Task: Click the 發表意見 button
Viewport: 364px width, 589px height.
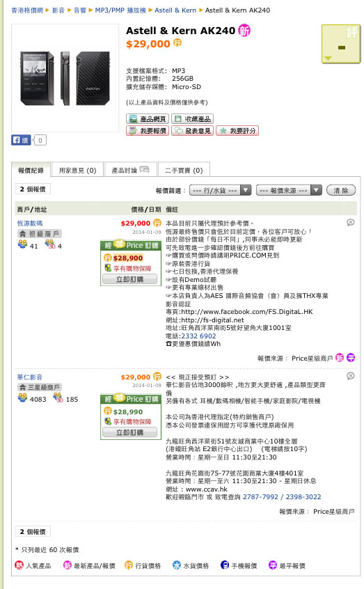Action: click(x=192, y=131)
